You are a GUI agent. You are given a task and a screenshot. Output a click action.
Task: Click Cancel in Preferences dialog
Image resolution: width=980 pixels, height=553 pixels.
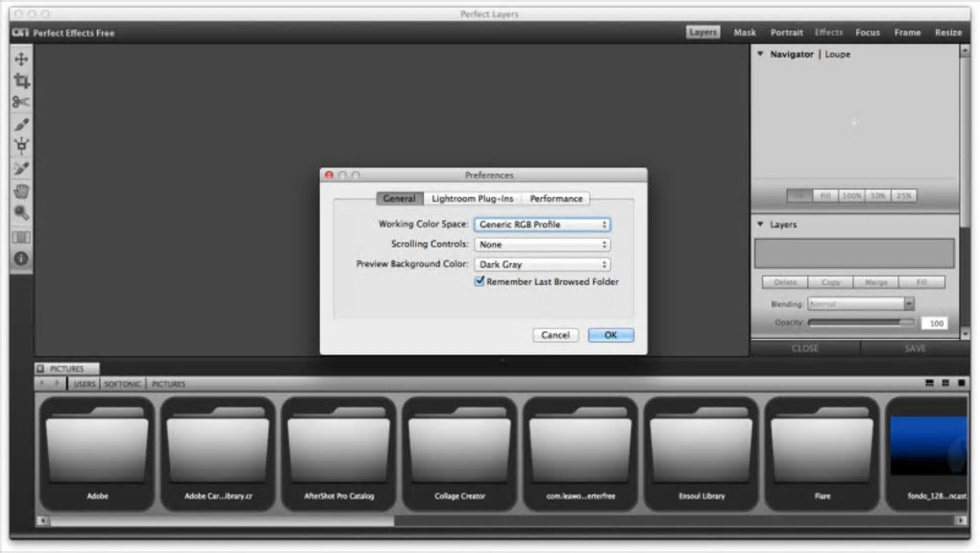click(x=555, y=335)
